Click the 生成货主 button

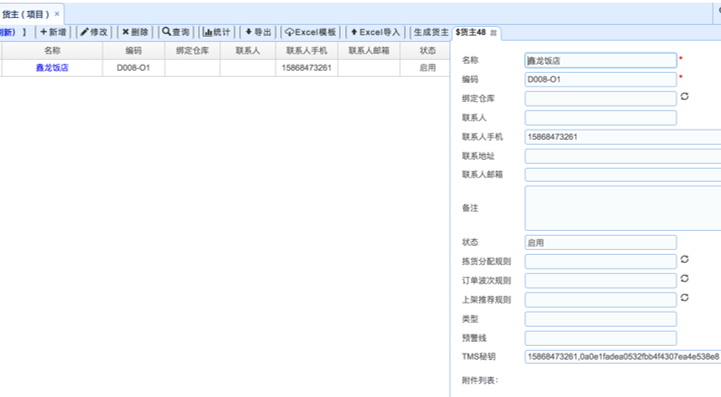[x=431, y=32]
